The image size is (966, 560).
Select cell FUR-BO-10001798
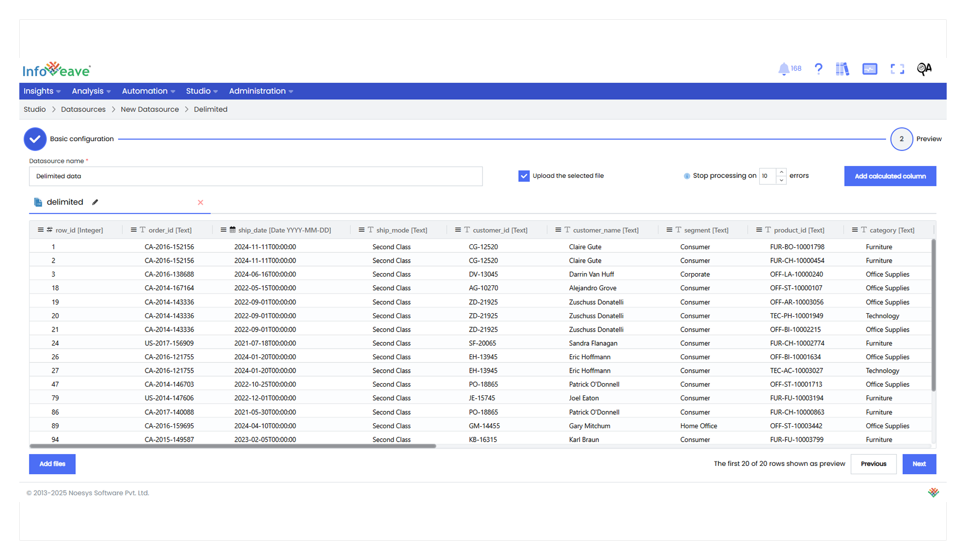797,247
